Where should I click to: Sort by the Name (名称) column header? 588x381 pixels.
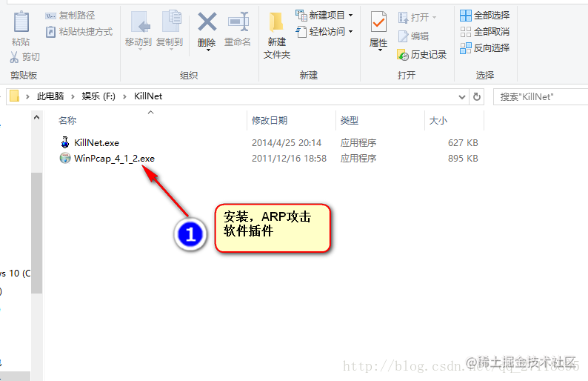67,121
